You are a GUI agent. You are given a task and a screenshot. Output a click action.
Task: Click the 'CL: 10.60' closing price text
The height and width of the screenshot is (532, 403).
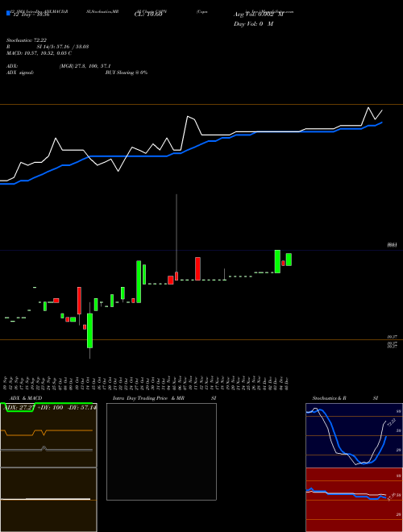148,15
